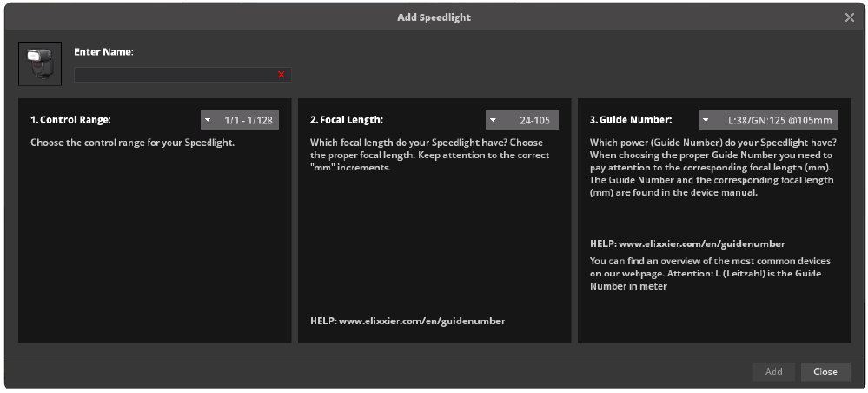868x393 pixels.
Task: Click the Control Range dropdown arrow
Action: [x=208, y=120]
